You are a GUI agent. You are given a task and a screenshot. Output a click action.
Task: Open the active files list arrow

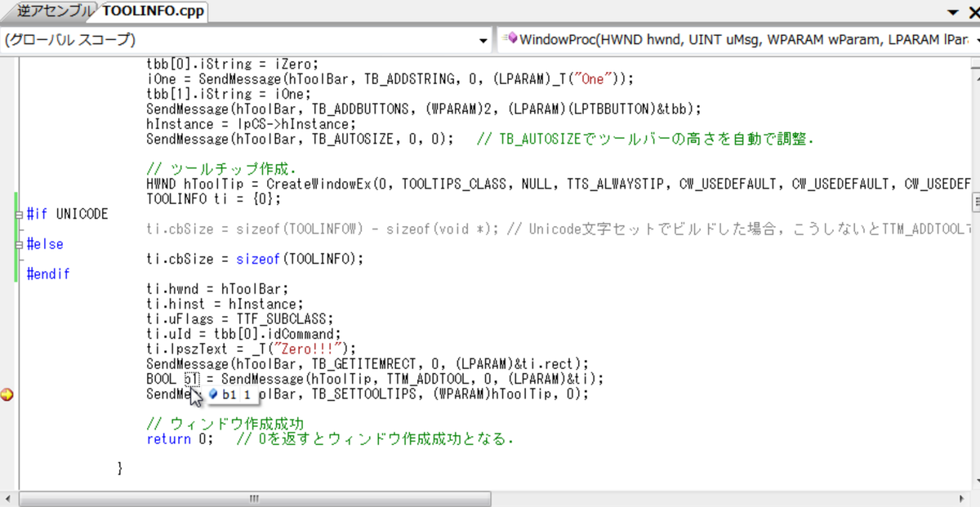[x=952, y=12]
